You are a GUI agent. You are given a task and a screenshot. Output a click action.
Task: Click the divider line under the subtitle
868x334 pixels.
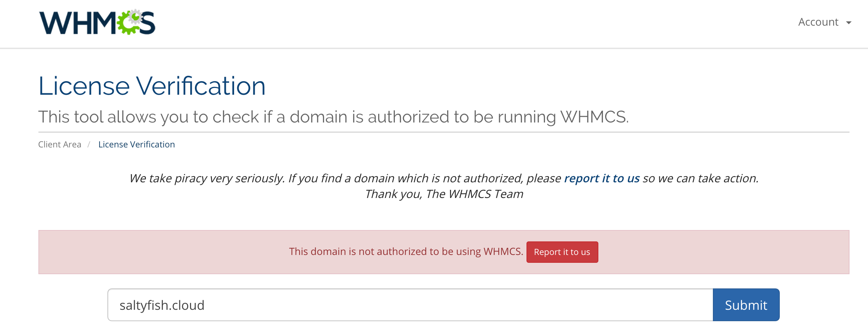pos(444,132)
